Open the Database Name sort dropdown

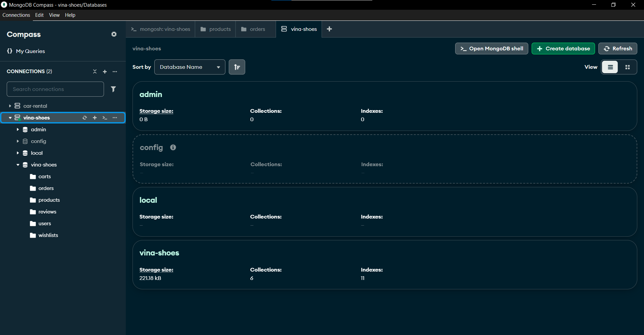190,67
